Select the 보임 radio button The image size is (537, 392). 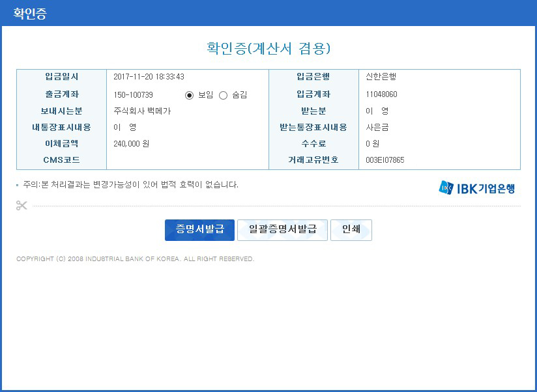tap(190, 95)
